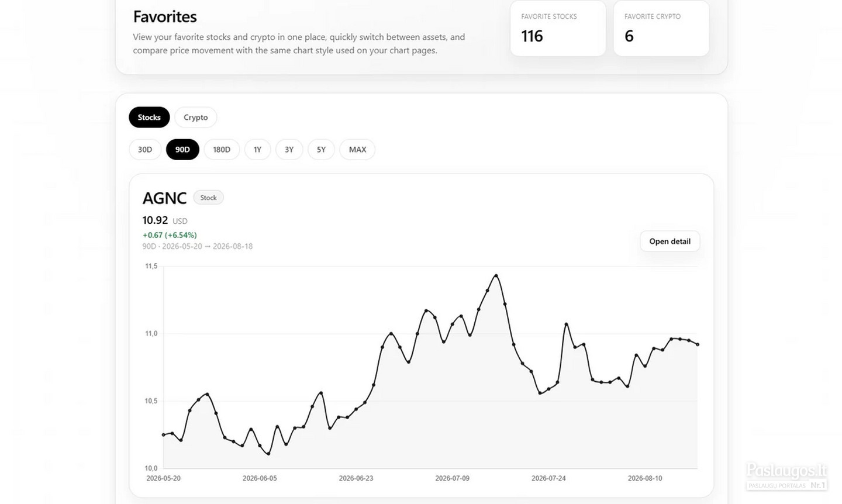Click the chart's highest peak data point
The width and height of the screenshot is (842, 504).
point(496,275)
